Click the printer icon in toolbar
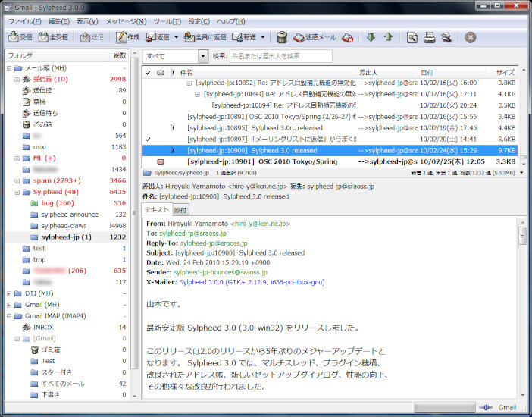This screenshot has width=532, height=417. coord(429,37)
